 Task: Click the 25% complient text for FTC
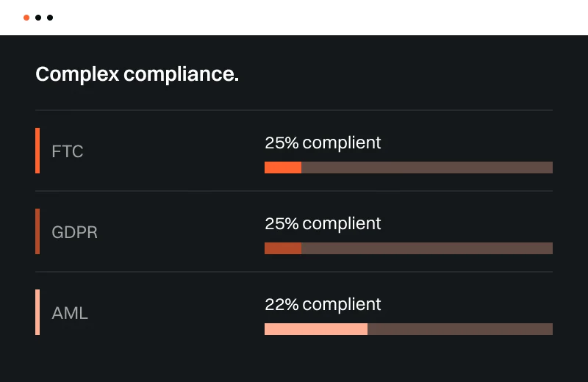[x=323, y=143]
